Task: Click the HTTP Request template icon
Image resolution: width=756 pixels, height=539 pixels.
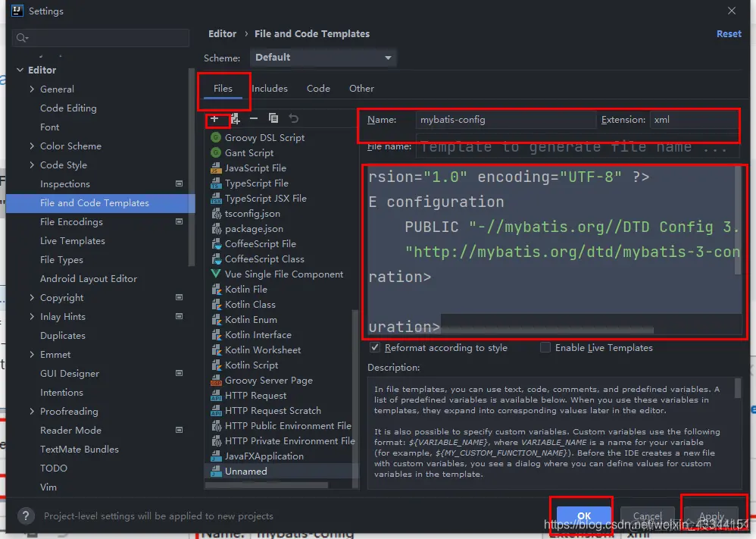Action: coord(216,395)
